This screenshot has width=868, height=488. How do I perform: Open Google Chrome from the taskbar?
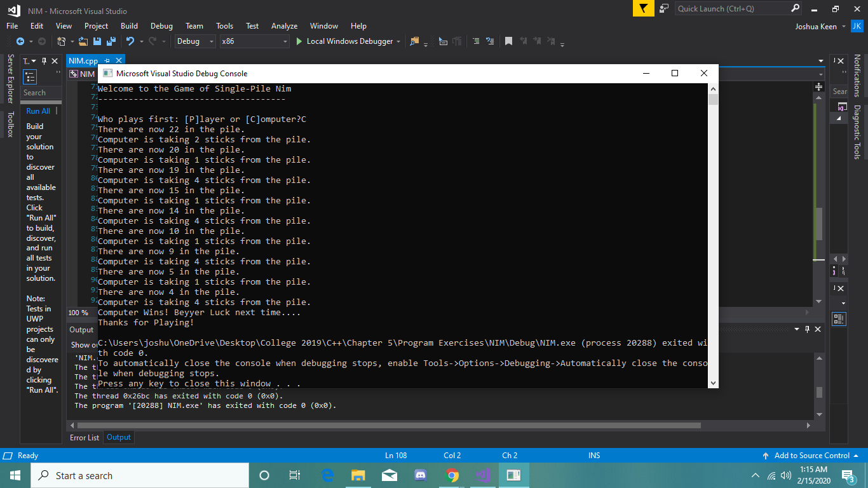(x=451, y=475)
